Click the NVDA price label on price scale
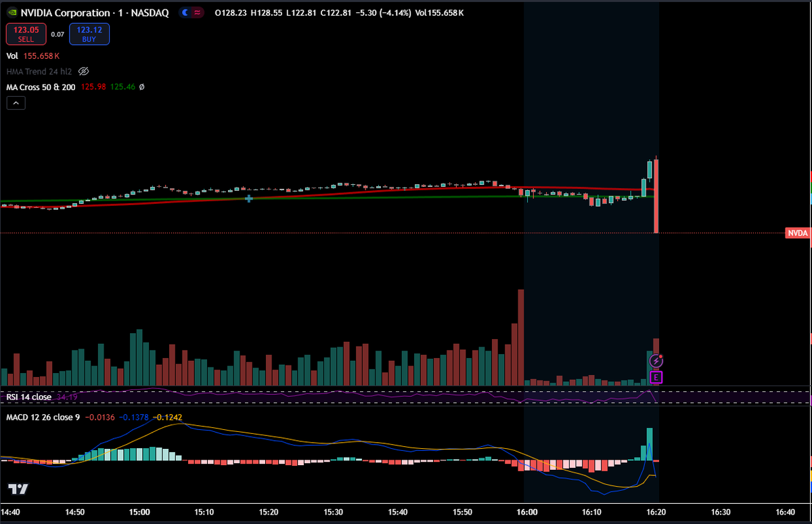Viewport: 812px width, 524px height. 798,233
